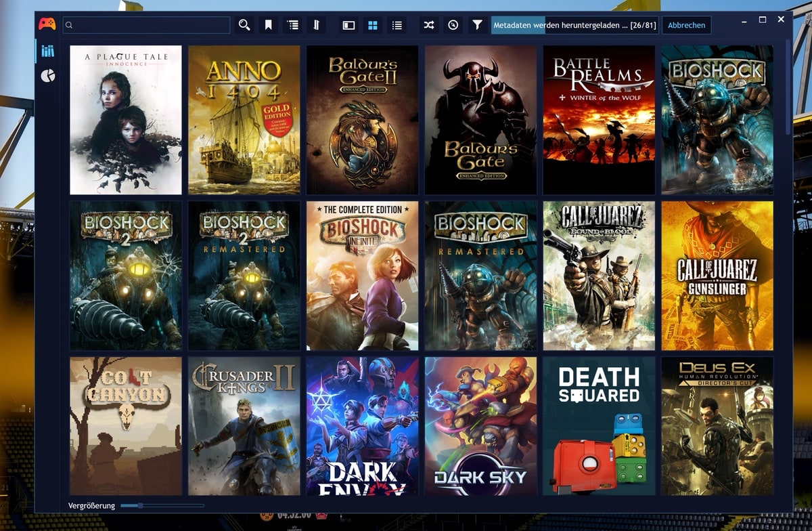Screen dimensions: 812x531
Task: Open grouping settings icon in toolbar
Action: click(292, 25)
